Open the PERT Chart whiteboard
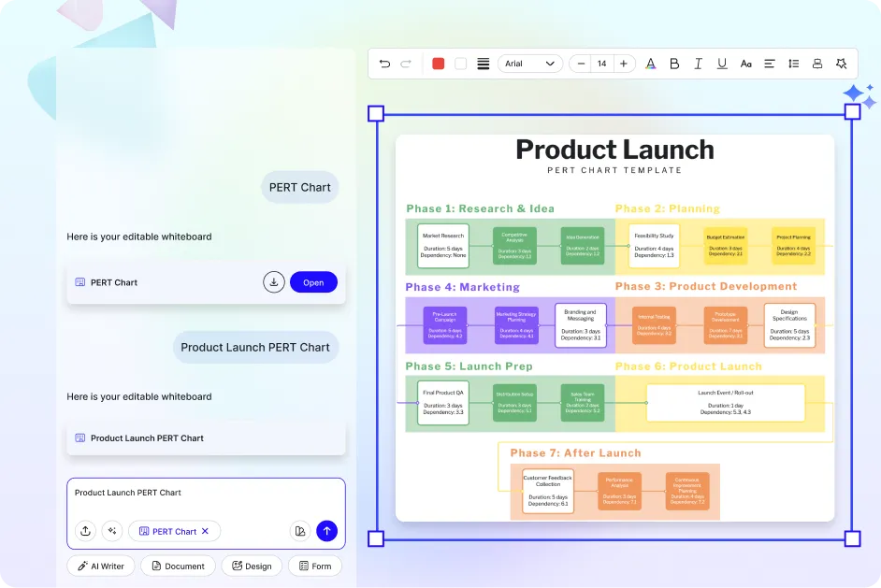 pos(313,282)
